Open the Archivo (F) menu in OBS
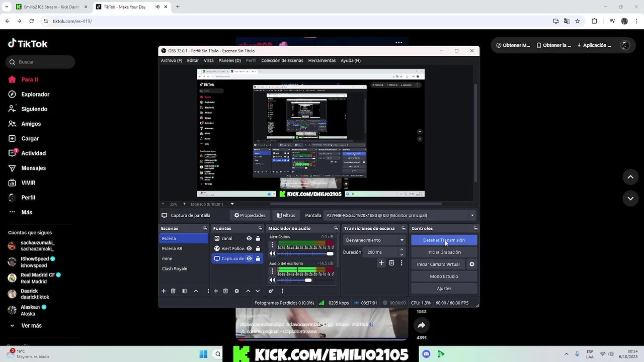Viewport: 644px width, 362px height. (x=172, y=60)
